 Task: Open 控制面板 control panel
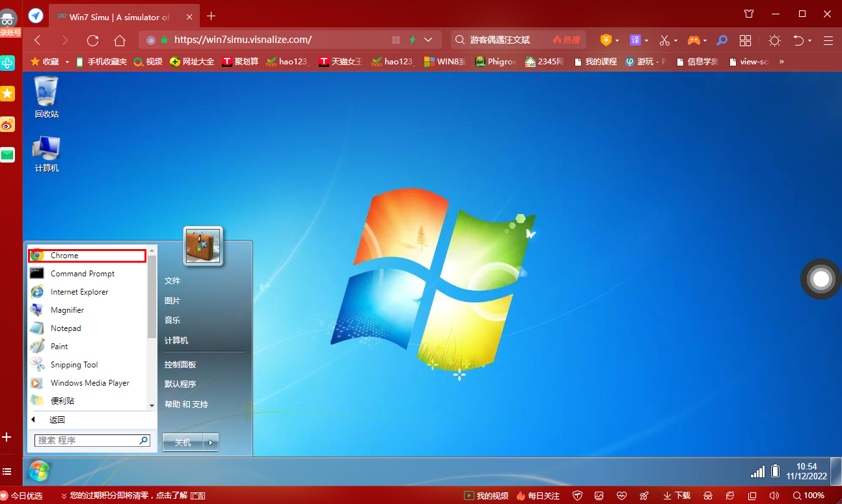(x=180, y=365)
